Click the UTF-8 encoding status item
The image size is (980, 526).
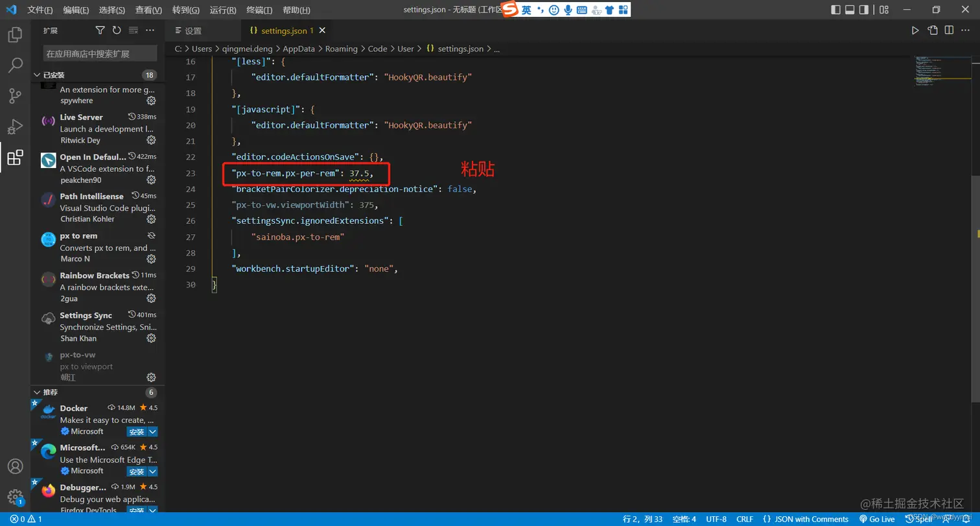716,519
